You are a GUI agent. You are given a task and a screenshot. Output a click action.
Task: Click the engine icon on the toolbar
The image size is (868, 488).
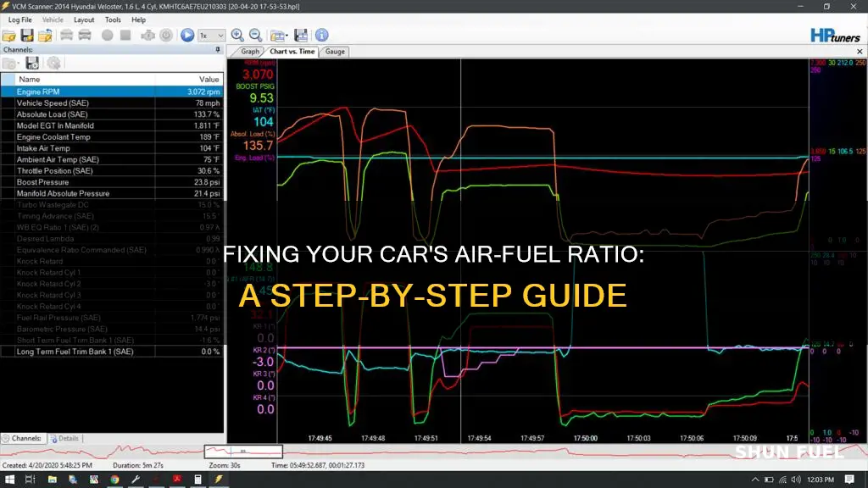[x=147, y=36]
